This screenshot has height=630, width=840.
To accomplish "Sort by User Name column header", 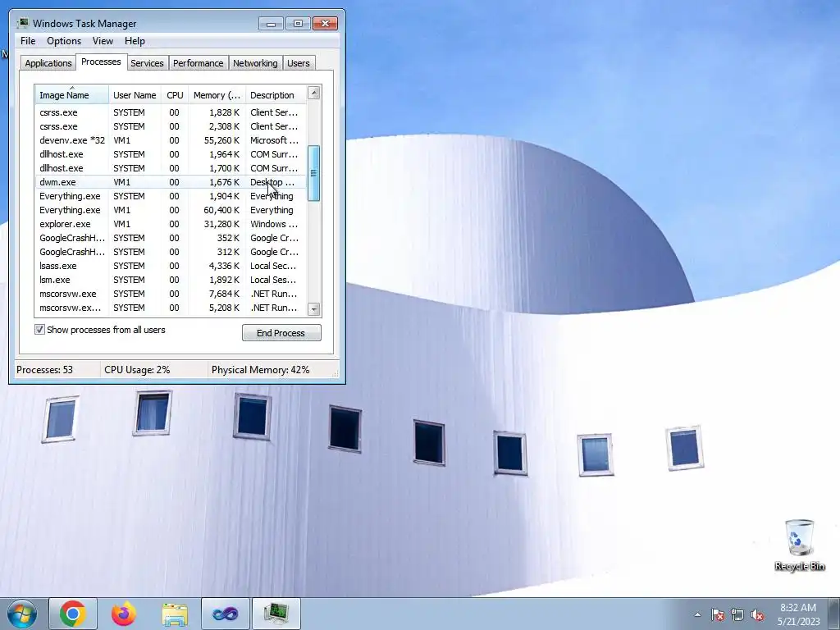I will (x=135, y=95).
